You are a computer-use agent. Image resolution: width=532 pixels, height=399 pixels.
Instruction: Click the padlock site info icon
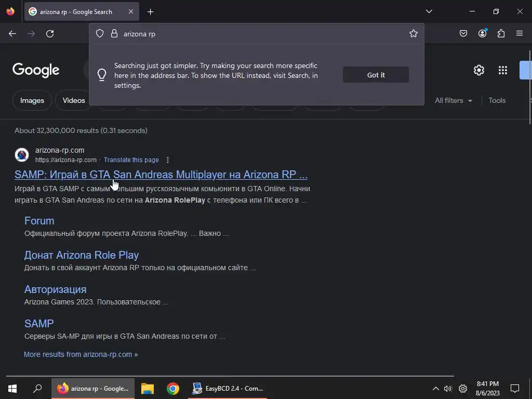(x=114, y=33)
